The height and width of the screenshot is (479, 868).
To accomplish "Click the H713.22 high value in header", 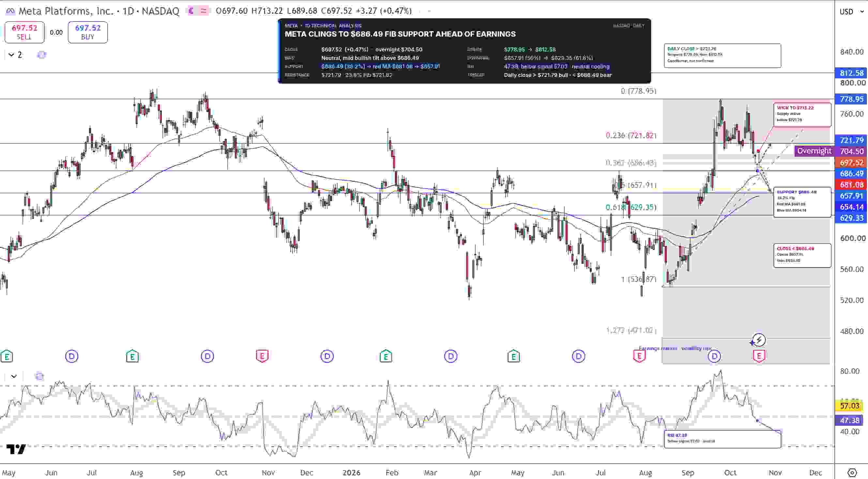I will coord(267,11).
